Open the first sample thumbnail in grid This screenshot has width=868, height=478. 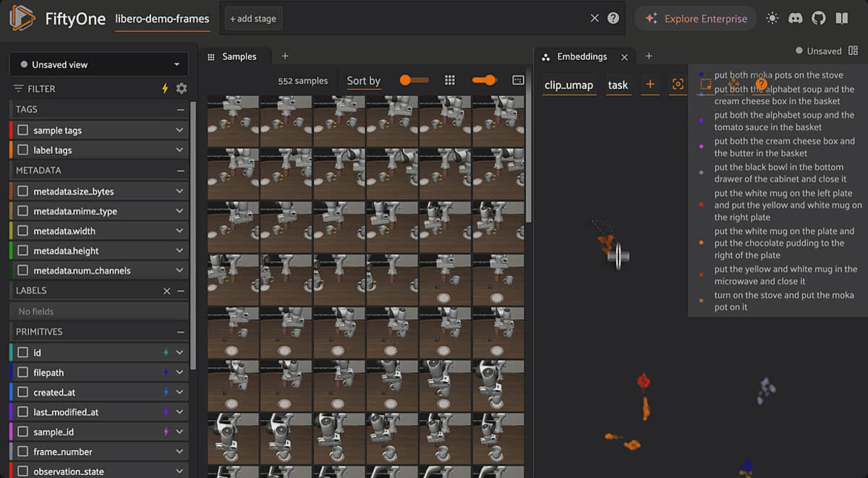pos(233,121)
